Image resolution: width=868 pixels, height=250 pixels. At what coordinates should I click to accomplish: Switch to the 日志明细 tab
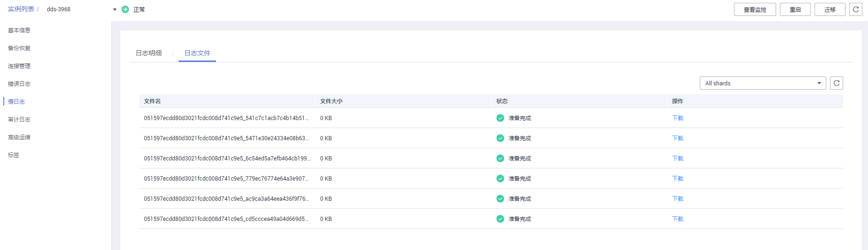pyautogui.click(x=149, y=53)
